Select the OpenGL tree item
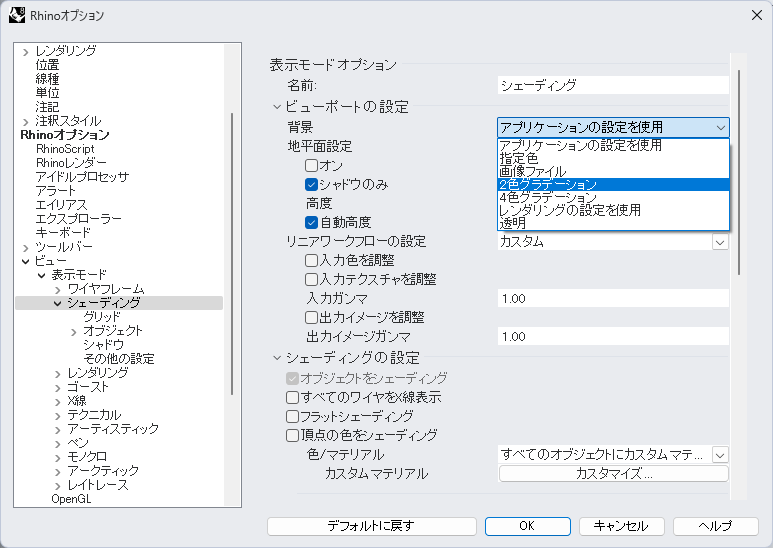This screenshot has width=773, height=548. click(x=71, y=499)
